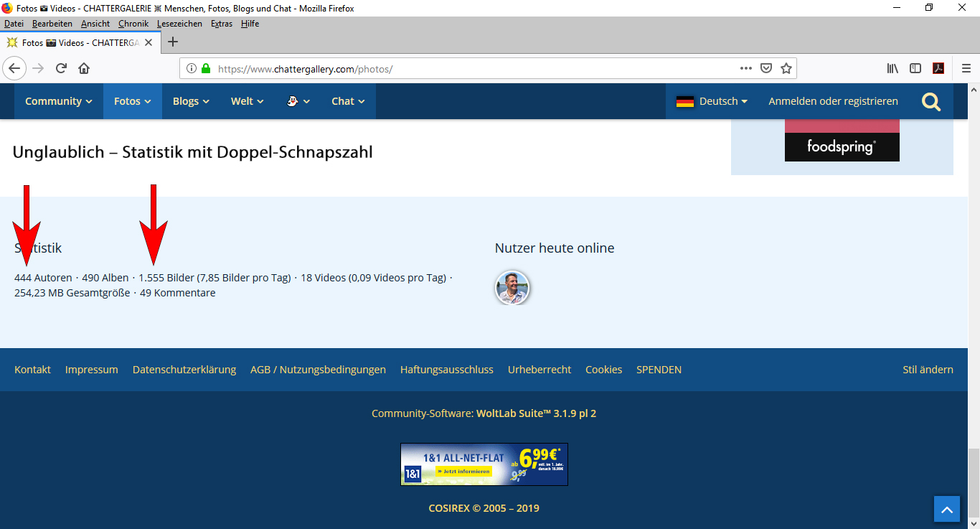Open the Datenschutzerklärung footer link
The image size is (980, 529).
(x=184, y=370)
